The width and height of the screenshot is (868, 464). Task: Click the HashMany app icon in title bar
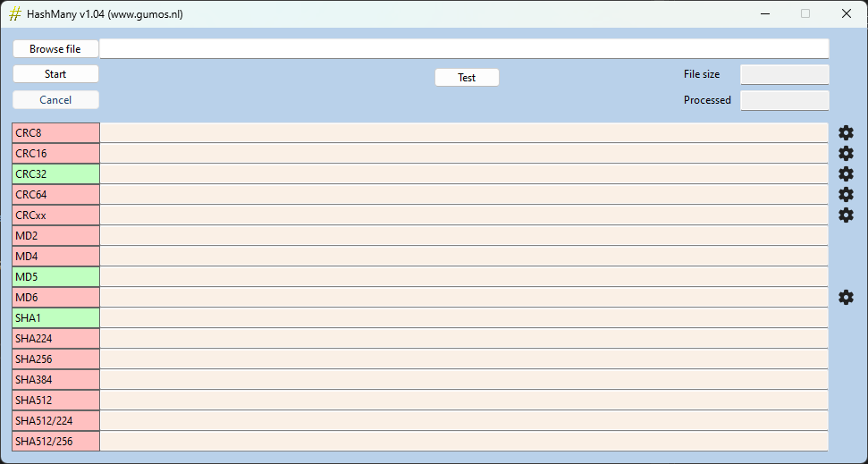[x=14, y=13]
